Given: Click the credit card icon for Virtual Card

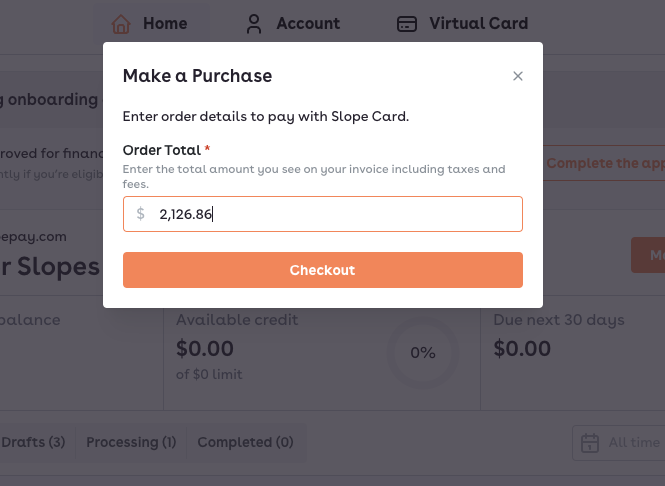Looking at the screenshot, I should point(406,23).
